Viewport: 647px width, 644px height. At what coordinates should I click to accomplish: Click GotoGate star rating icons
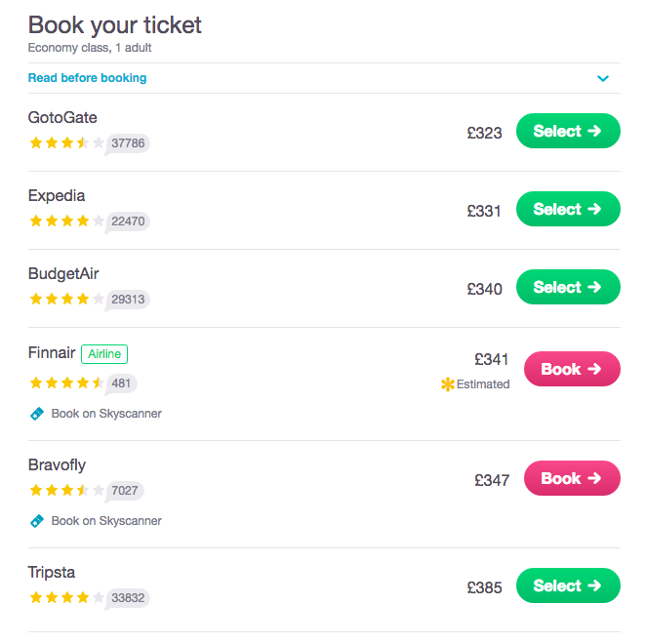[66, 143]
